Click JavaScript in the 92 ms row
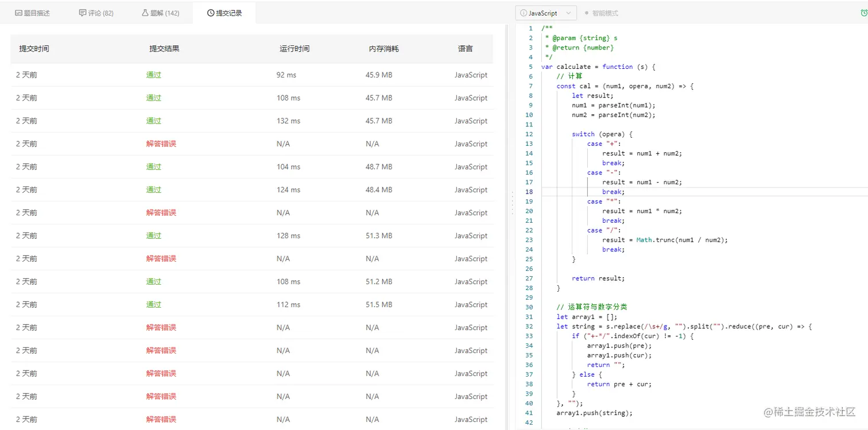 click(471, 75)
